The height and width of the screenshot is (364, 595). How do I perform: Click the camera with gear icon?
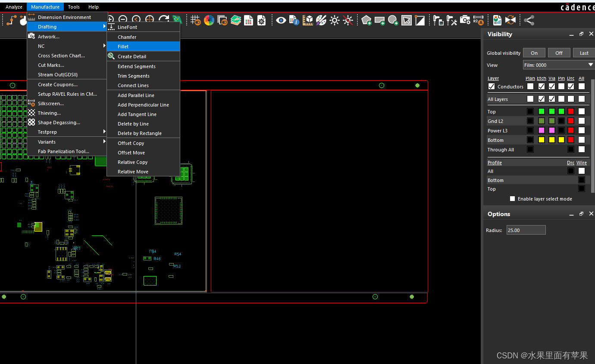pyautogui.click(x=465, y=20)
